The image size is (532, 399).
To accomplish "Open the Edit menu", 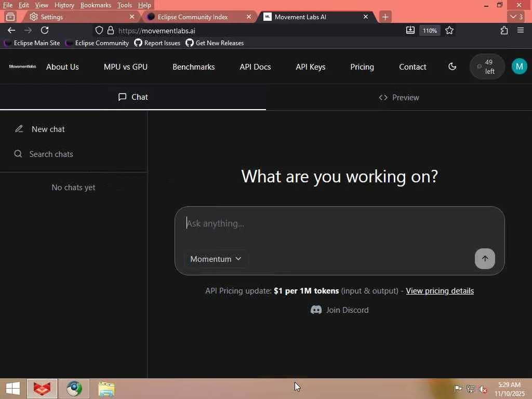I will (x=23, y=5).
